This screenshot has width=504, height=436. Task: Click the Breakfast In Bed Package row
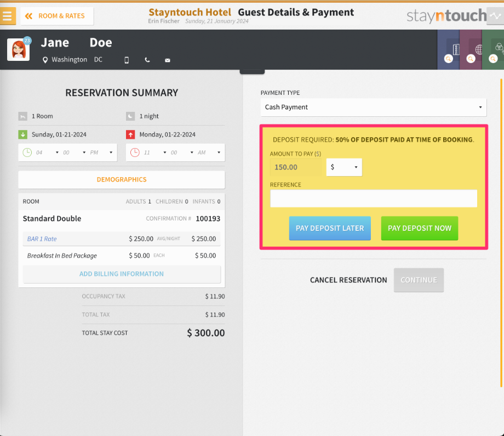pos(122,256)
